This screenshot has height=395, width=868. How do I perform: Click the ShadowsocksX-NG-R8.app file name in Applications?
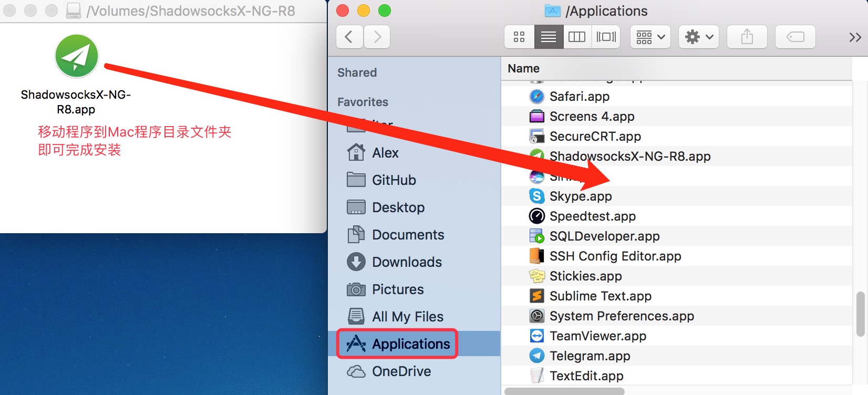[630, 157]
